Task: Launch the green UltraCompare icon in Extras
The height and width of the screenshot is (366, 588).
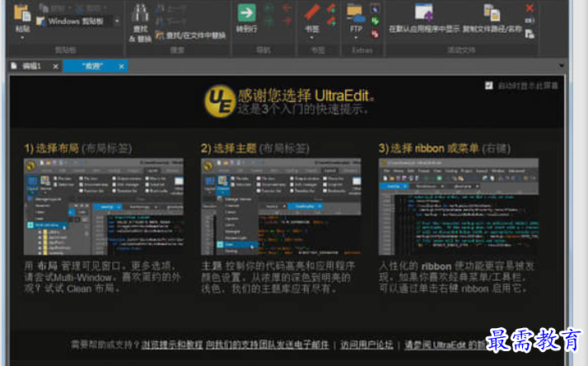Action: [375, 21]
